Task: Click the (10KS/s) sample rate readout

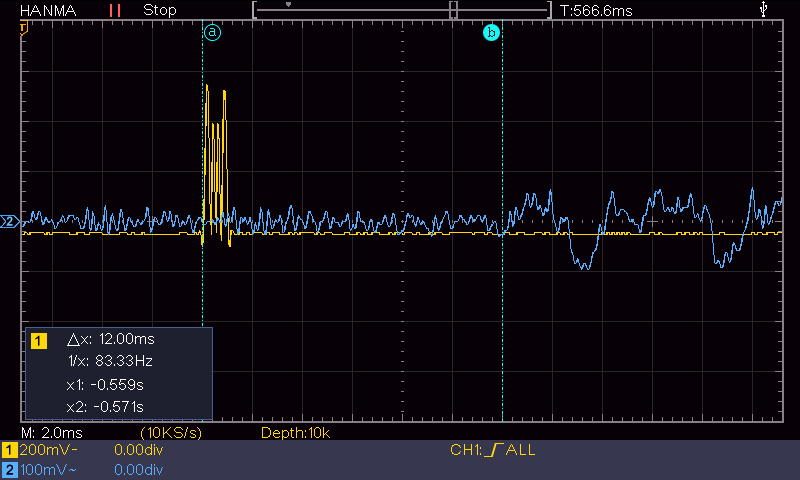Action: [171, 433]
